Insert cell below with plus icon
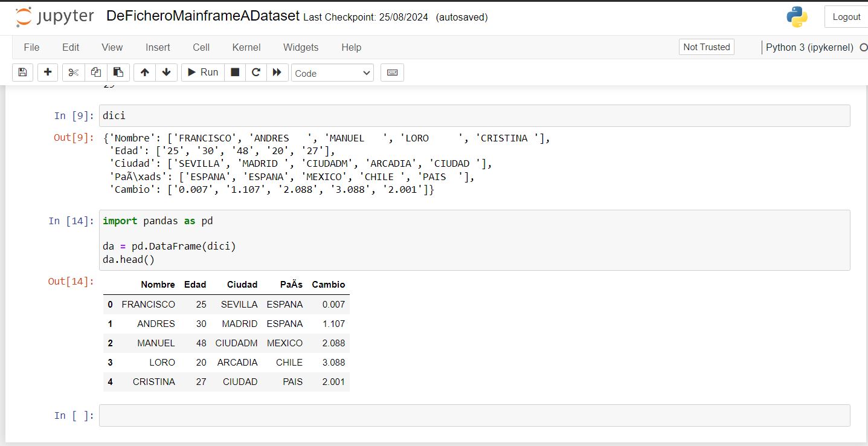868x446 pixels. [48, 73]
